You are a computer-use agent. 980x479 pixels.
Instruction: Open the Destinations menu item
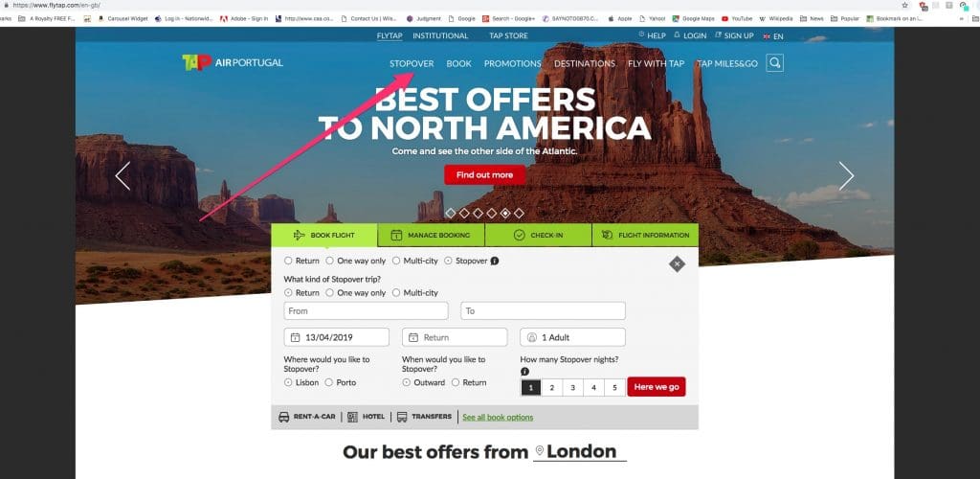585,64
